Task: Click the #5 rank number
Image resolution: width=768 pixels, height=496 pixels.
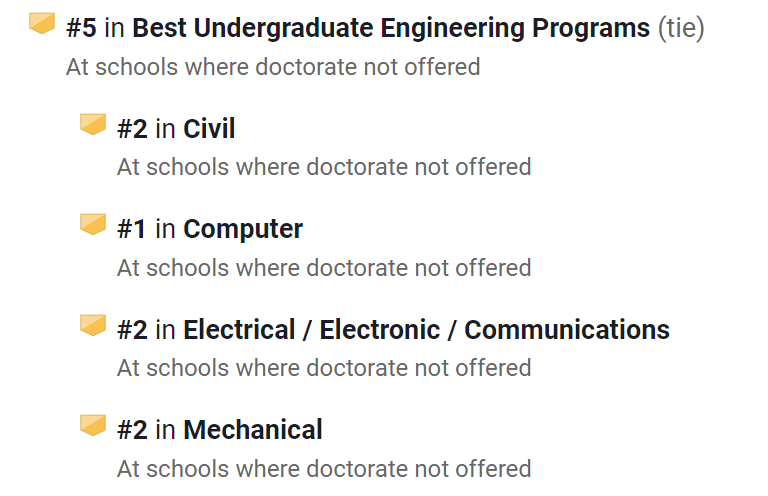Action: pos(81,28)
